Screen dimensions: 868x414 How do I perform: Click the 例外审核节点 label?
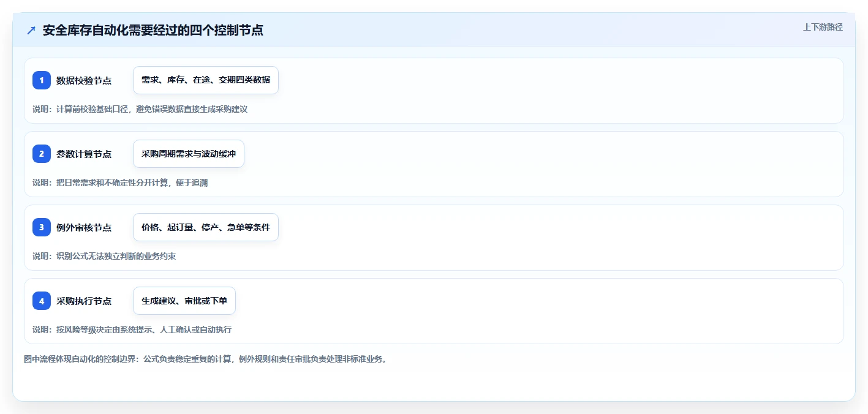[x=84, y=227]
